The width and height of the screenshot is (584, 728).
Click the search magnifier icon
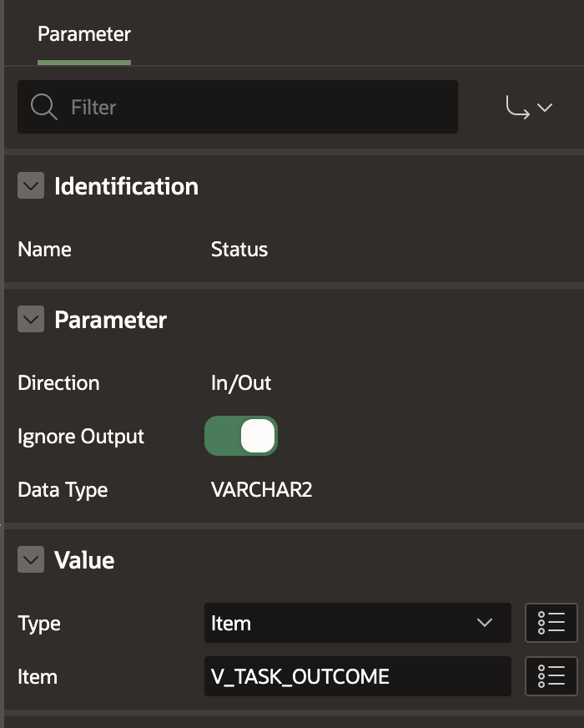click(x=43, y=107)
